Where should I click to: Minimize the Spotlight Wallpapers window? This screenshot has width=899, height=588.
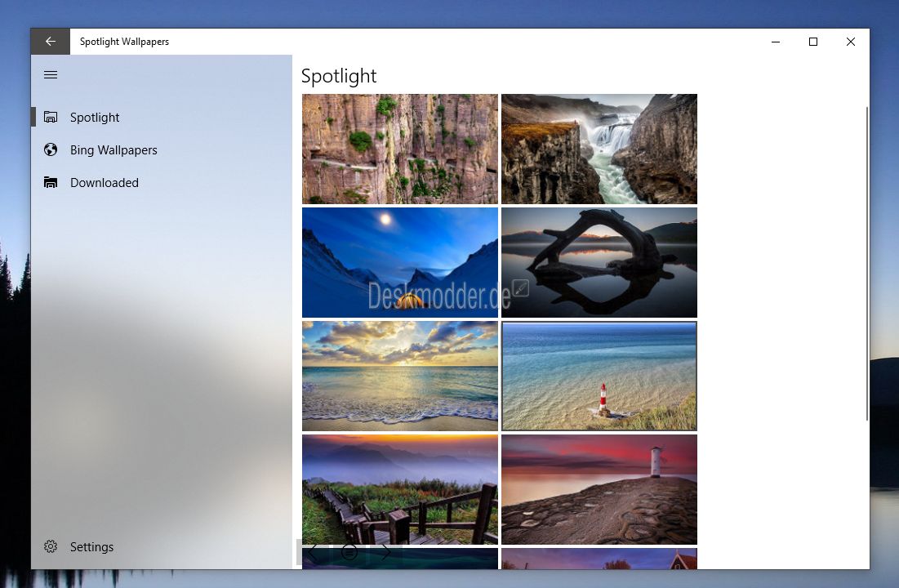point(776,42)
